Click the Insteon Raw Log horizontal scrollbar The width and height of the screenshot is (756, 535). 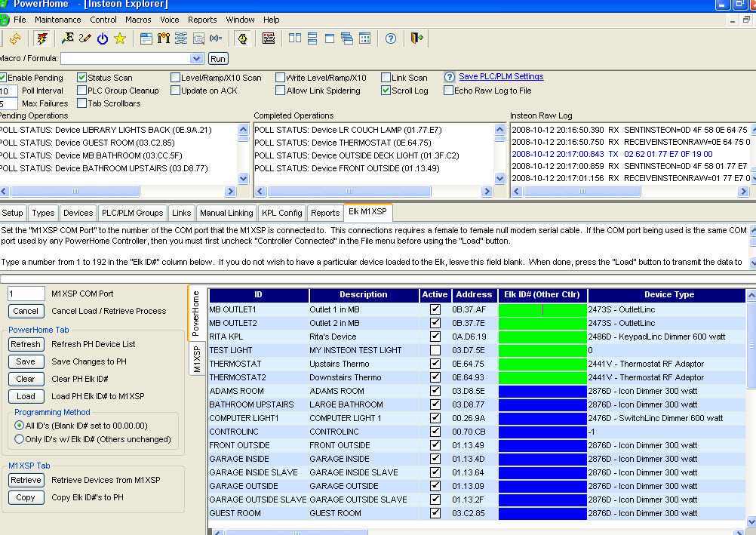tap(630, 192)
